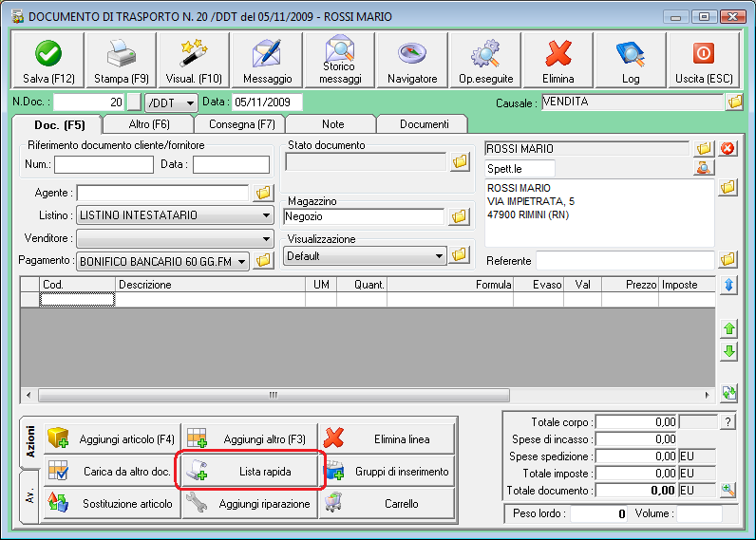
Task: Open the contact person icon beside Spett.le
Action: pos(704,168)
